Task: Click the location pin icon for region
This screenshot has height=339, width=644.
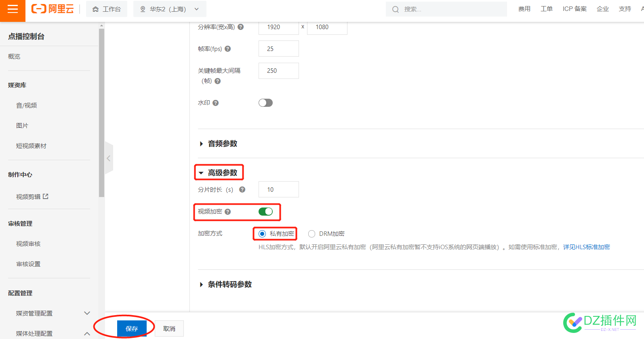Action: [x=143, y=9]
